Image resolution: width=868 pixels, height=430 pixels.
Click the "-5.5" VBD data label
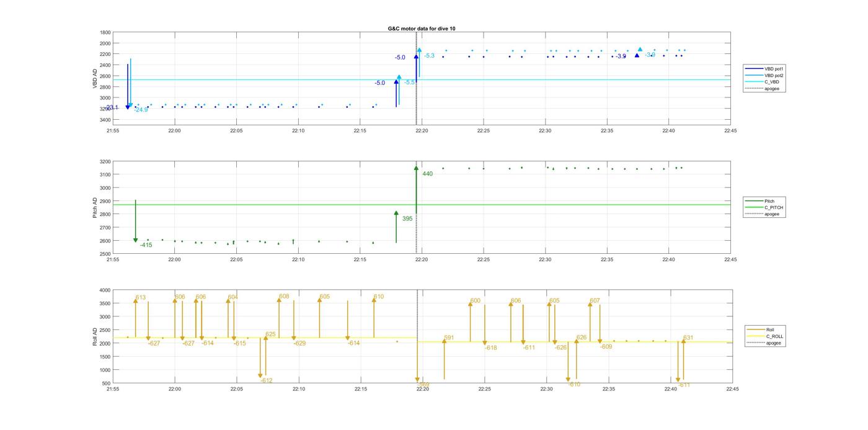click(x=410, y=82)
